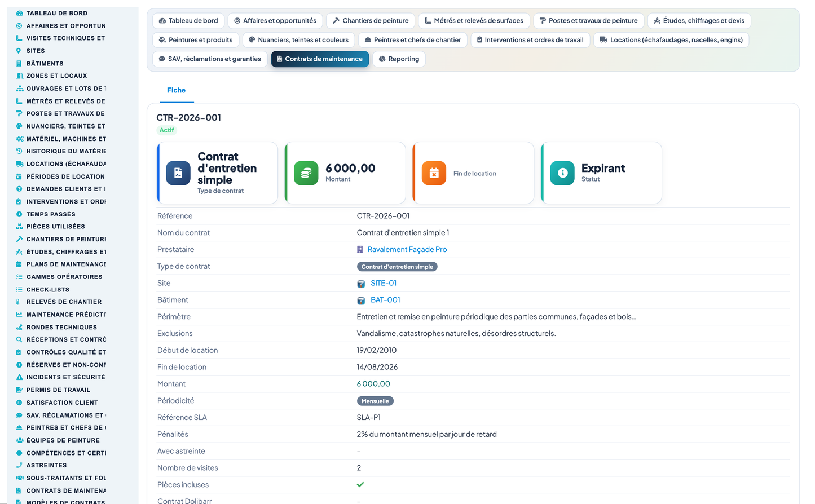
Task: Open the BAT-001 building link
Action: (385, 300)
